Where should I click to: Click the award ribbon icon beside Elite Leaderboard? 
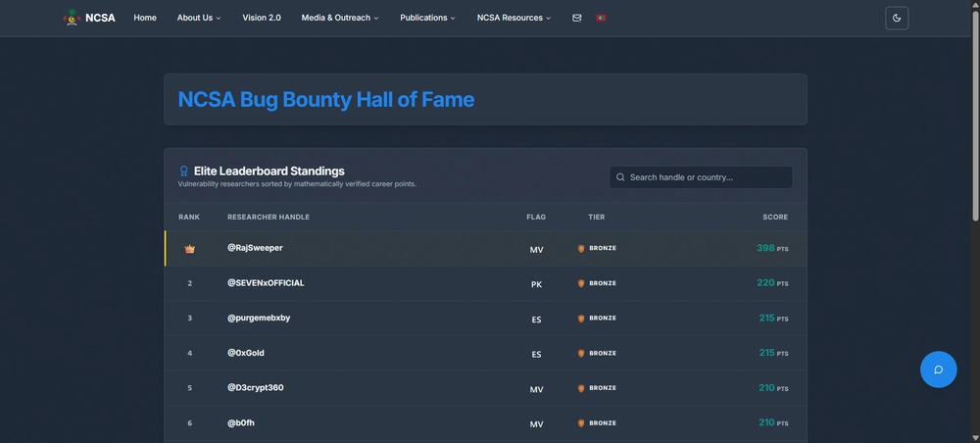pos(184,171)
